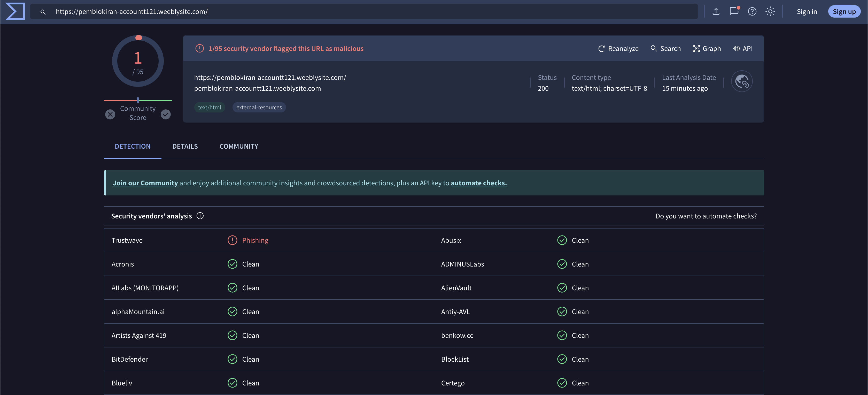Click the Certego vendor name
This screenshot has height=395, width=868.
click(x=453, y=383)
